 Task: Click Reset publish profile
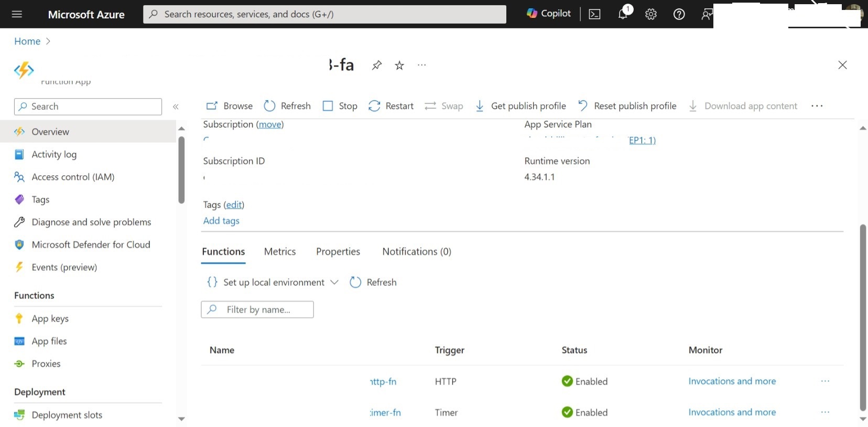[627, 106]
